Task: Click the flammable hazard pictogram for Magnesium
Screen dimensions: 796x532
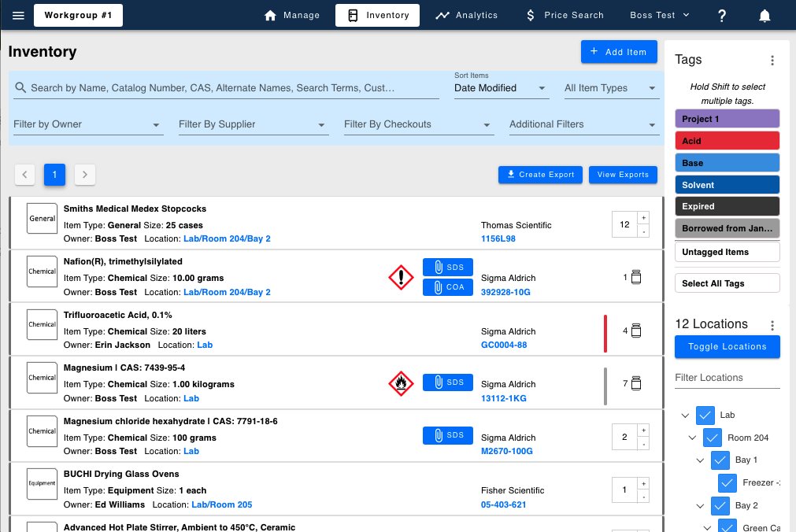Action: click(401, 383)
